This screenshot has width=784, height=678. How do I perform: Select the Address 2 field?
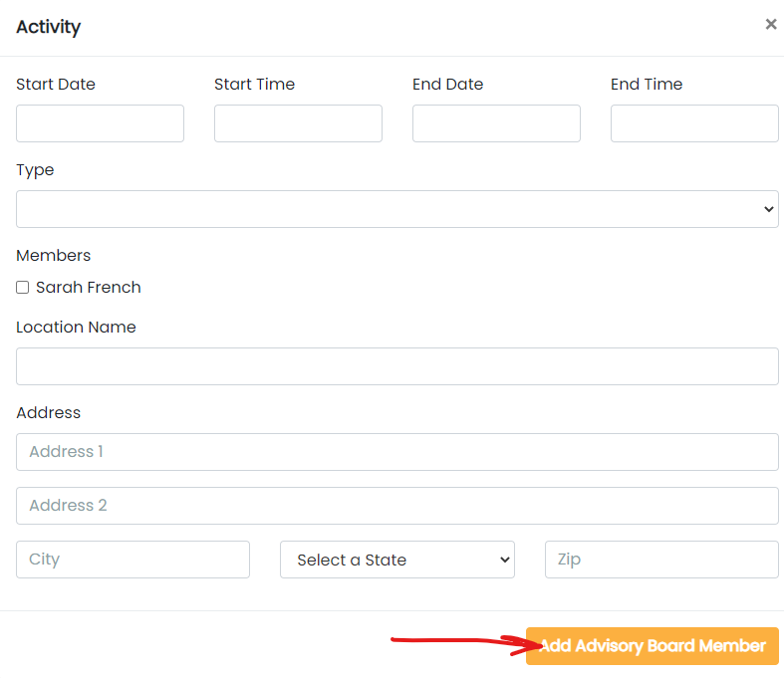(396, 506)
